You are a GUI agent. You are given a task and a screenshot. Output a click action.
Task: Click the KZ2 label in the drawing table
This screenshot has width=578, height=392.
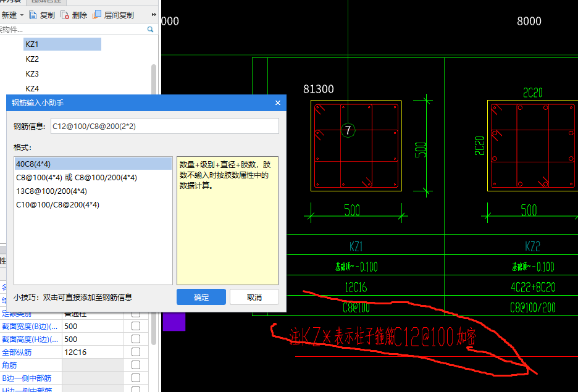[533, 246]
